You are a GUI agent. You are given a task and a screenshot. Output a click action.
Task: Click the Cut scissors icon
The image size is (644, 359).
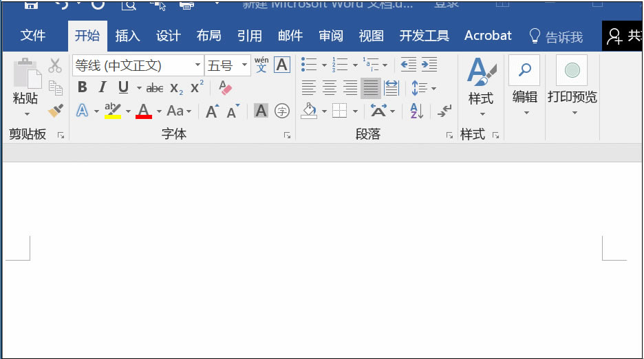click(54, 66)
